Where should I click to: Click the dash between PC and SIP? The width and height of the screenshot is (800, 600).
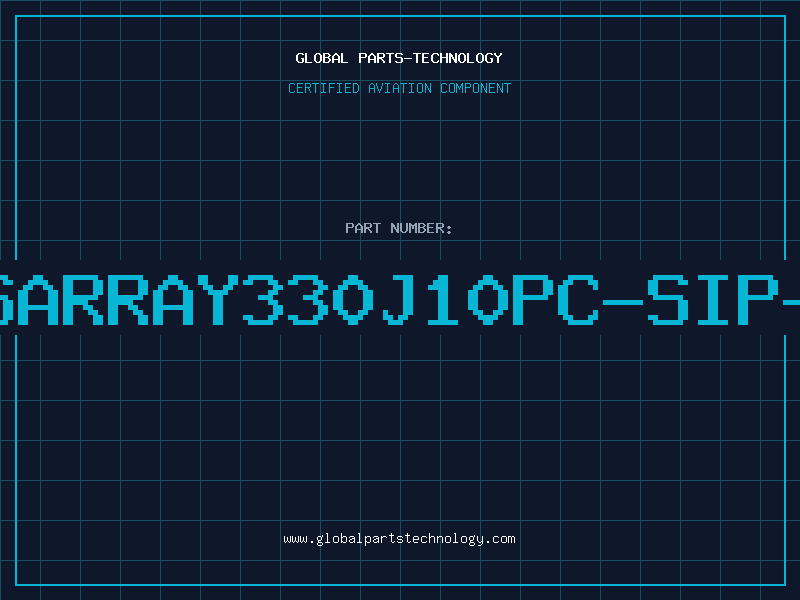pyautogui.click(x=623, y=302)
